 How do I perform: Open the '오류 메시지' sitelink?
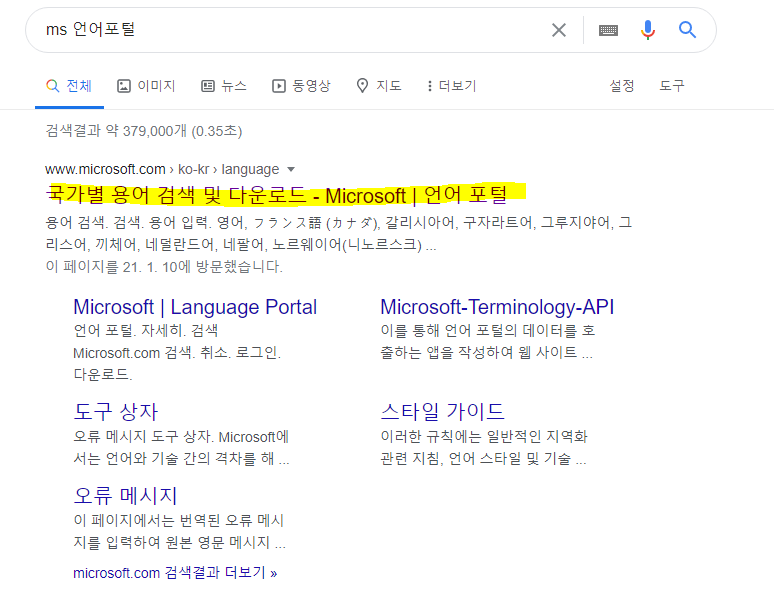(125, 495)
